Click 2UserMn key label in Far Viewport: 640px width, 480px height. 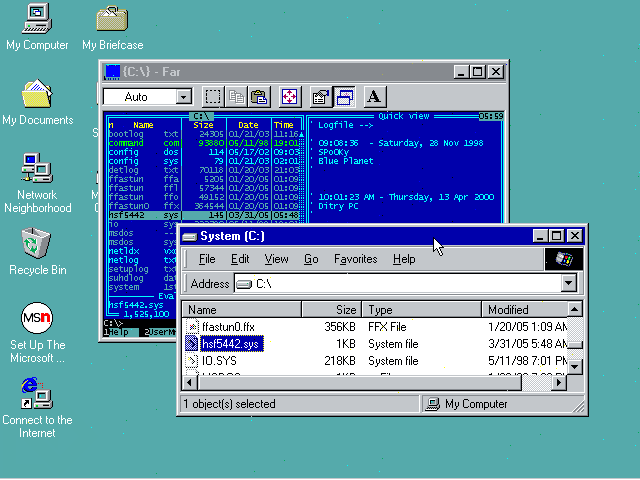pyautogui.click(x=160, y=332)
